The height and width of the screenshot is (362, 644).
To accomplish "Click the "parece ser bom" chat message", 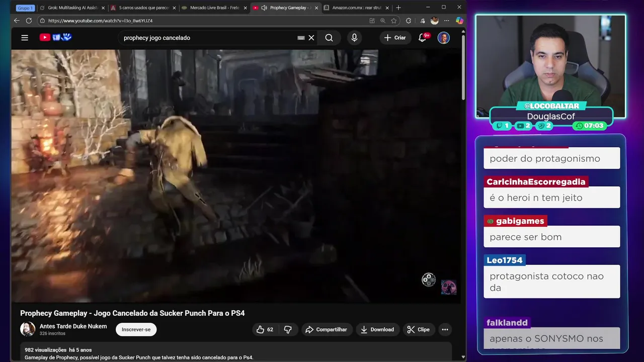I will [552, 237].
